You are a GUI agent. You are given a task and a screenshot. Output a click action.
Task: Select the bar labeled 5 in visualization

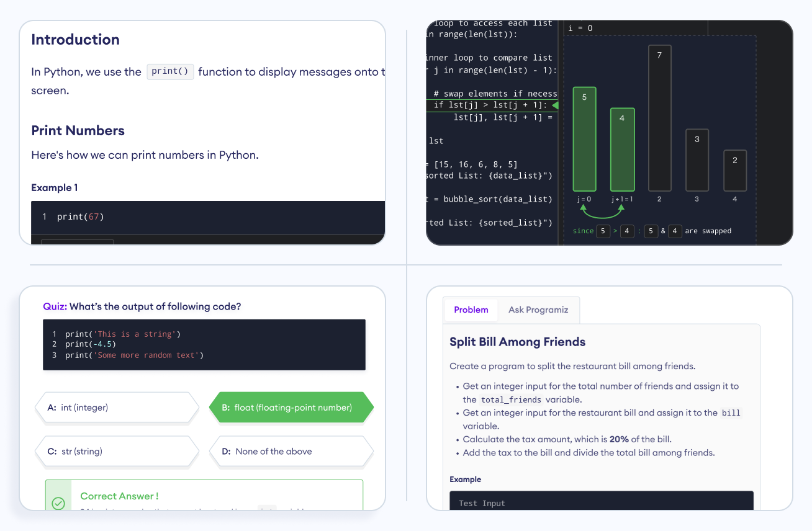pos(584,139)
